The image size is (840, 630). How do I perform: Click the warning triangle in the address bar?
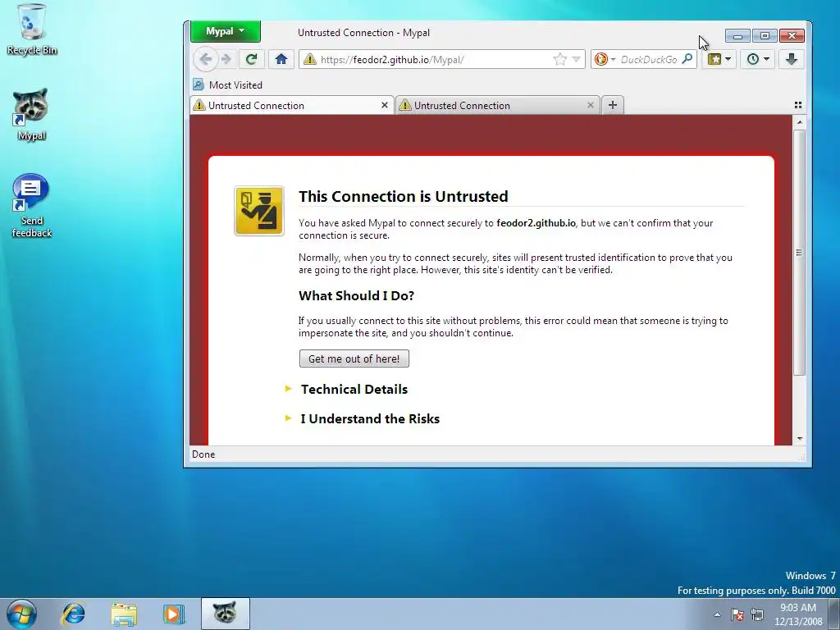pos(309,59)
